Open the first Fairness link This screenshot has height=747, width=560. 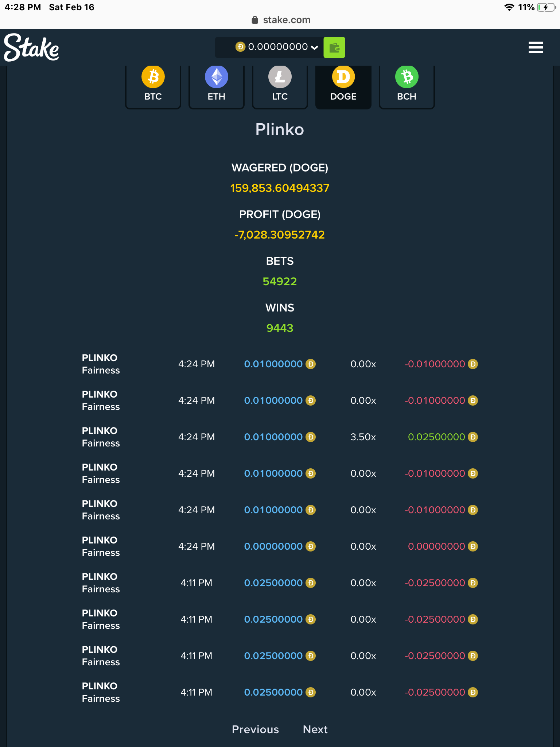(100, 370)
